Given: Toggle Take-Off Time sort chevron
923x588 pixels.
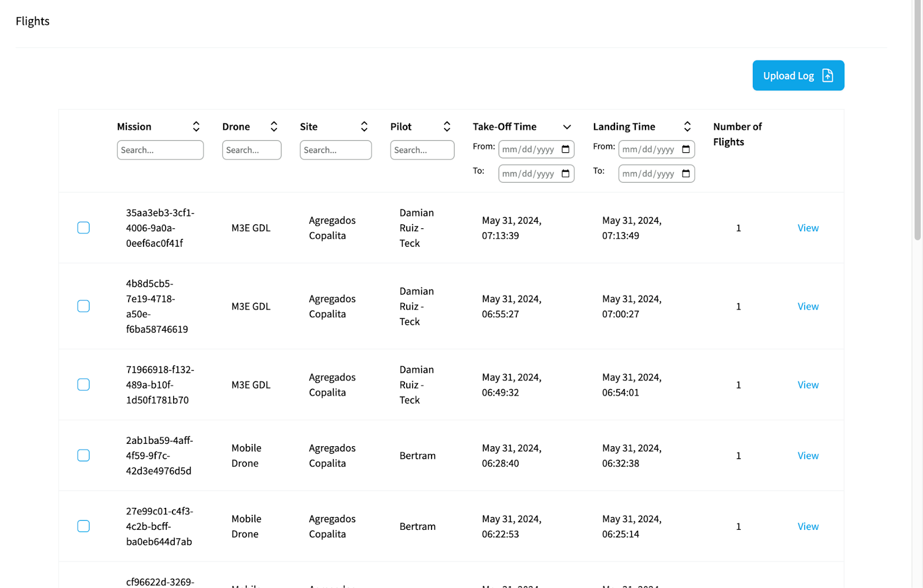Looking at the screenshot, I should (x=567, y=127).
